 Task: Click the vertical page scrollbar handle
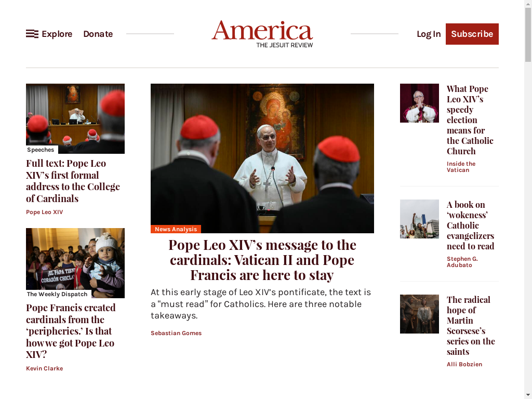pyautogui.click(x=528, y=34)
